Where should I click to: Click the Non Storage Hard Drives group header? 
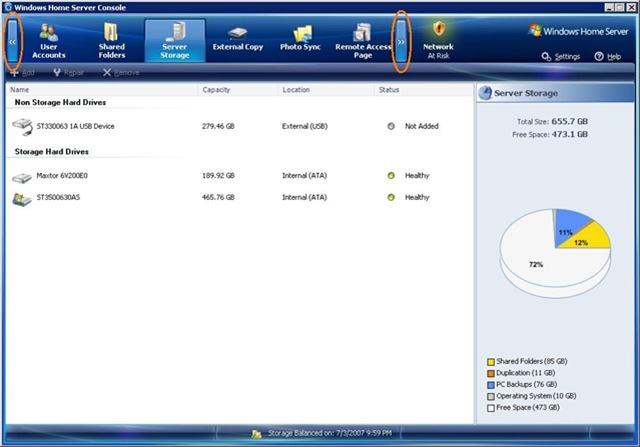click(60, 102)
